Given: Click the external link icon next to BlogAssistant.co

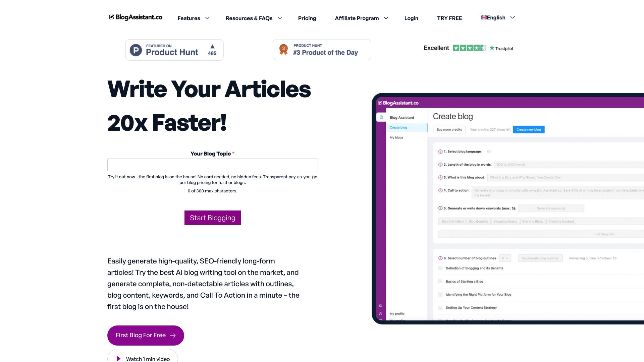Looking at the screenshot, I should click(x=111, y=17).
